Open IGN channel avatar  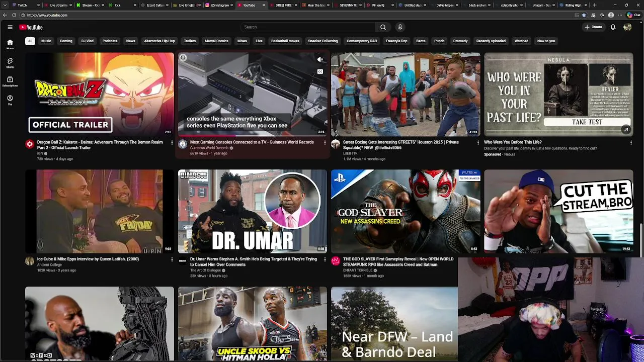click(30, 144)
